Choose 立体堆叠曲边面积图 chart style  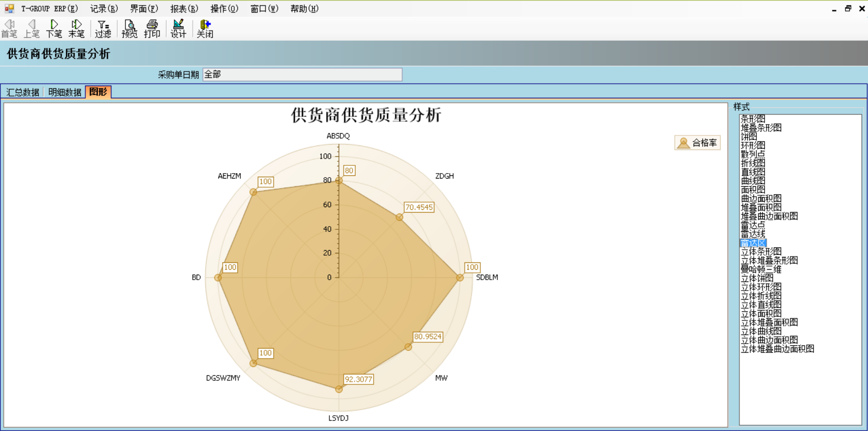pyautogui.click(x=777, y=349)
